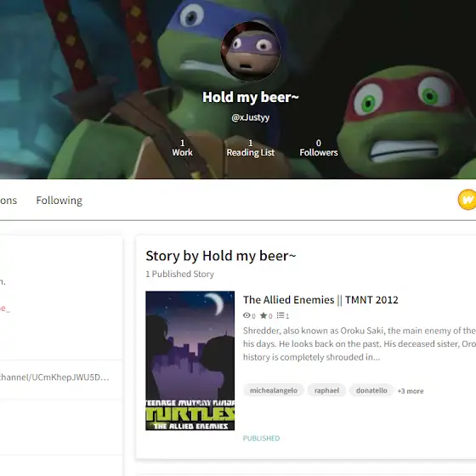Click the Shredder story description text
This screenshot has height=476, width=476.
point(360,344)
